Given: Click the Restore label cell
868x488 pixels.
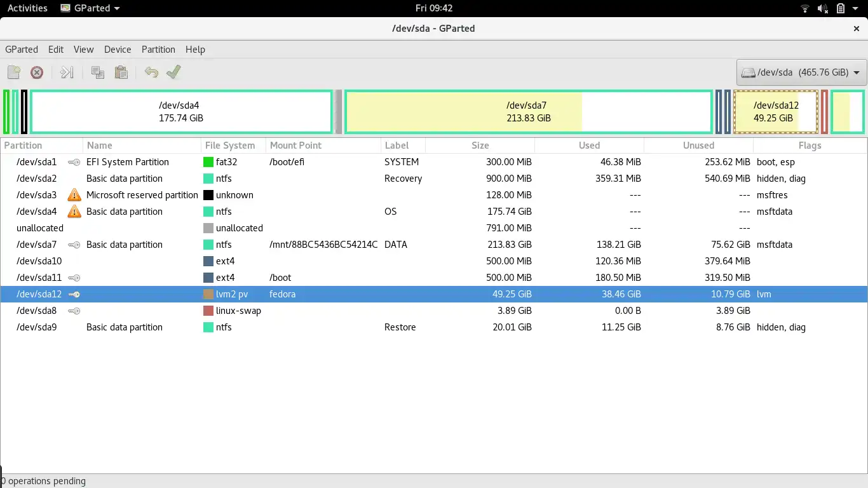Looking at the screenshot, I should pyautogui.click(x=400, y=327).
